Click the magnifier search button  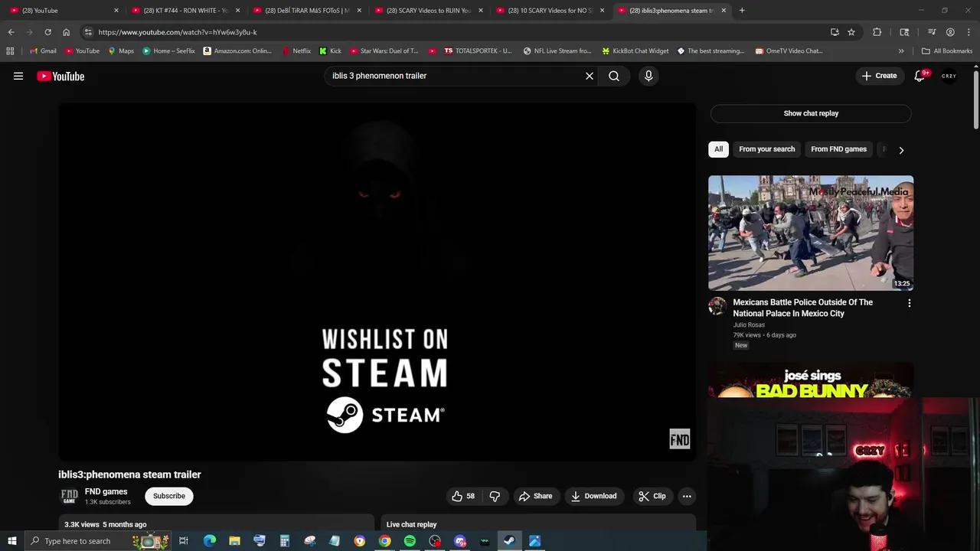pyautogui.click(x=614, y=76)
